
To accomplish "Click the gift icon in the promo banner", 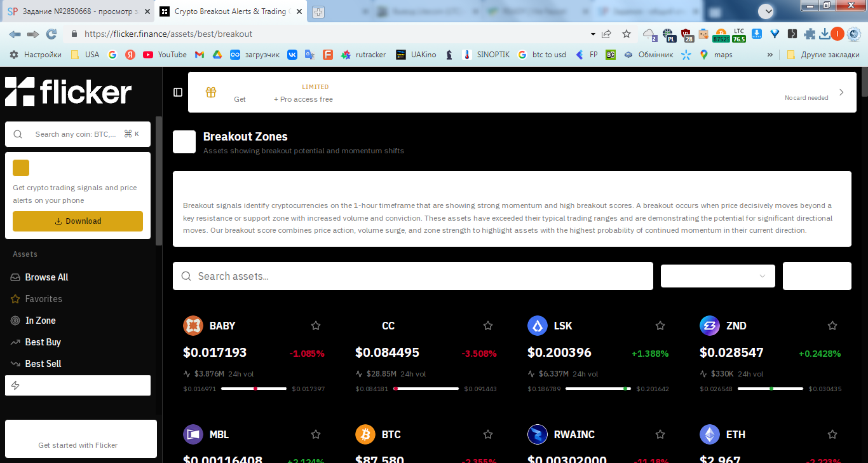I will [x=211, y=92].
